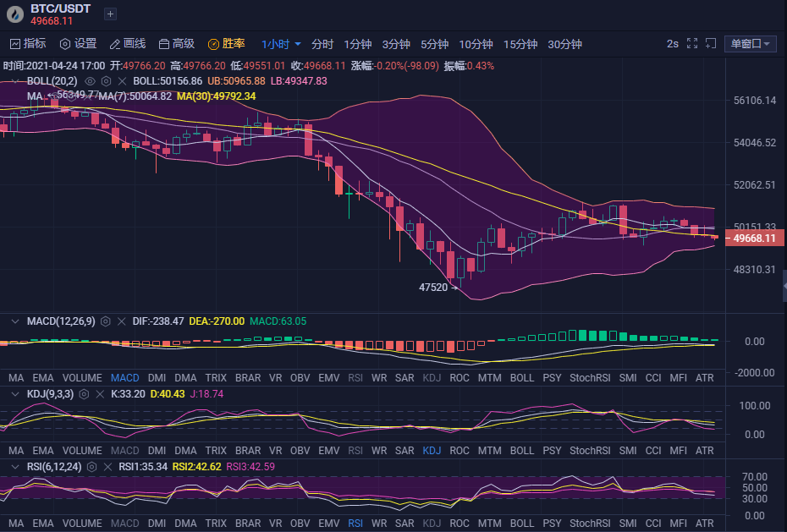Image resolution: width=787 pixels, height=532 pixels.
Task: Select the 5分钟 timeframe
Action: [x=434, y=44]
